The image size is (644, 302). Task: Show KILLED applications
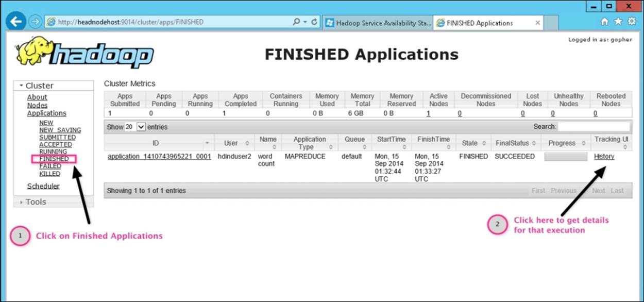pos(50,174)
